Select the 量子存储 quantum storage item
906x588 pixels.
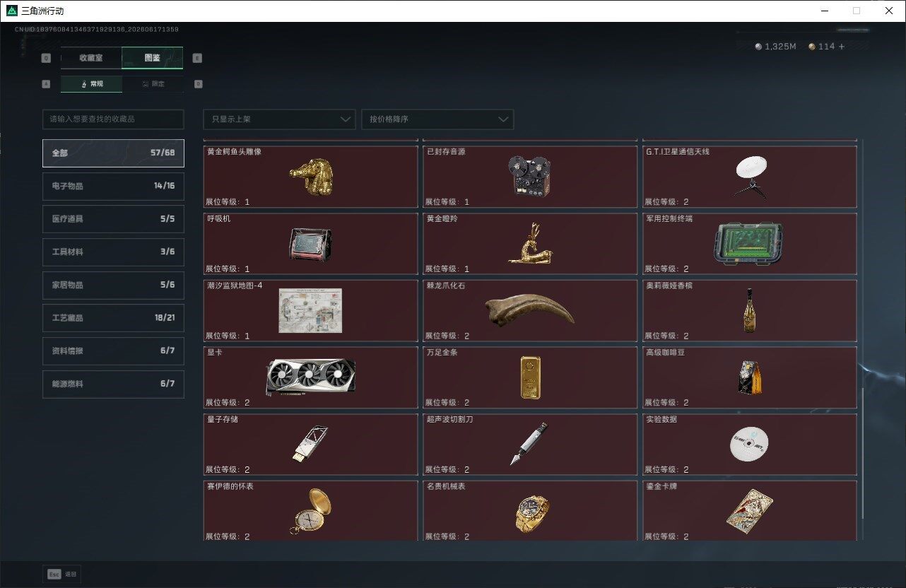coord(311,445)
